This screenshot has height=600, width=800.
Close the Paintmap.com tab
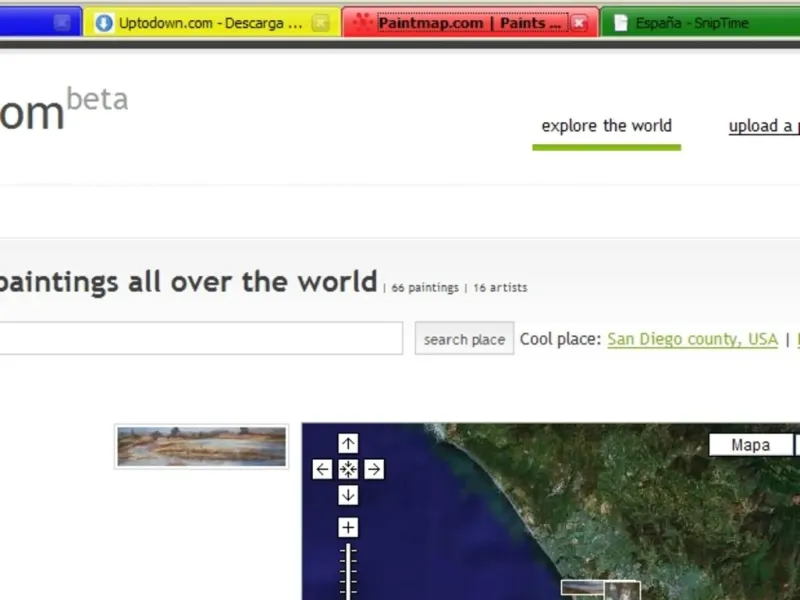pyautogui.click(x=579, y=22)
